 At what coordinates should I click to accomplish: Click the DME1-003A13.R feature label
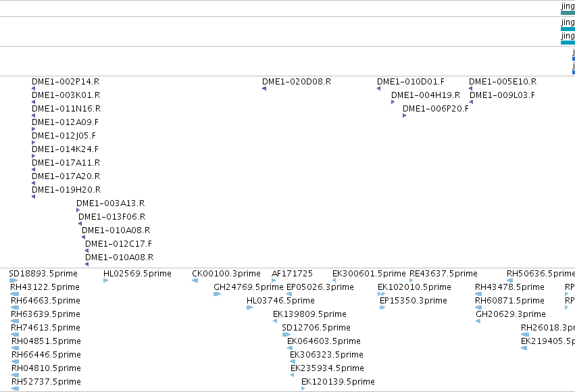110,203
